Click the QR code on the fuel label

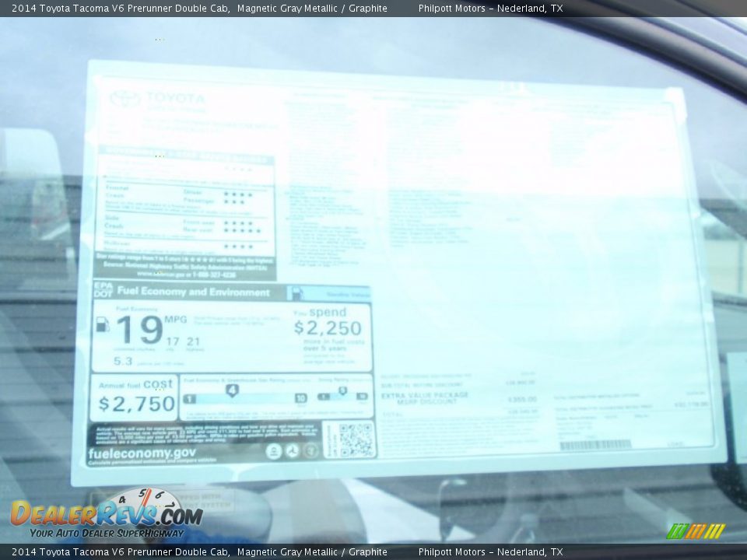[x=356, y=440]
